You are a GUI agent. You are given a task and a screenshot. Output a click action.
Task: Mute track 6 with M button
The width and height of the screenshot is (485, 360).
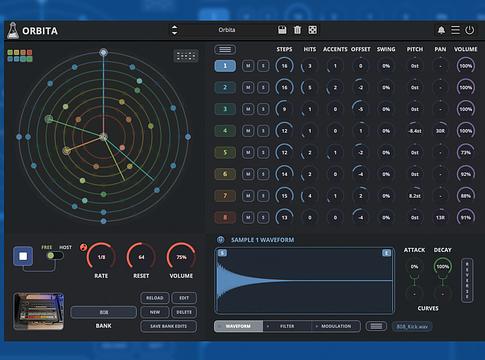(248, 174)
